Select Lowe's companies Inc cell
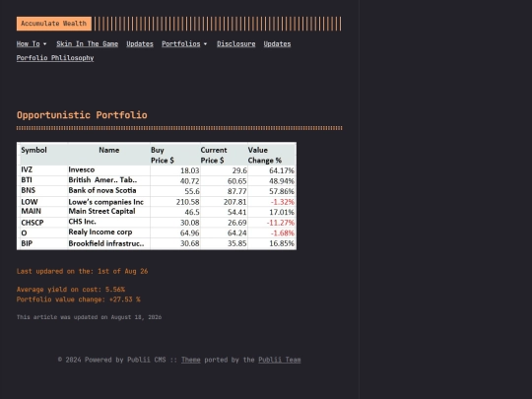This screenshot has width=532, height=399. [105, 202]
